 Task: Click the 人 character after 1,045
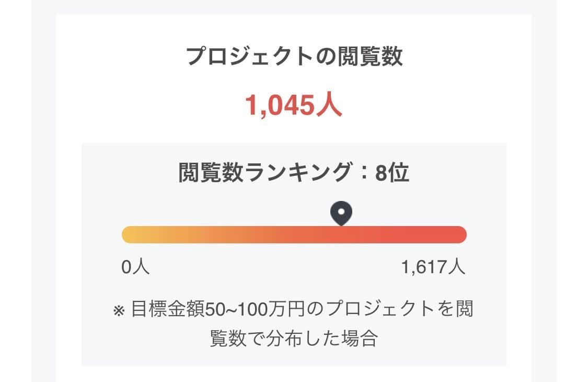(330, 106)
